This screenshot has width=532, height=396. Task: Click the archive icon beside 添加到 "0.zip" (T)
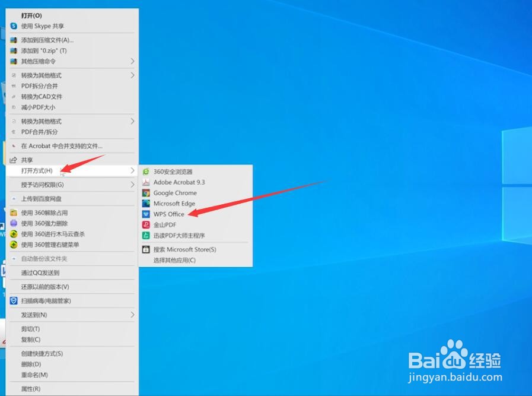click(14, 50)
